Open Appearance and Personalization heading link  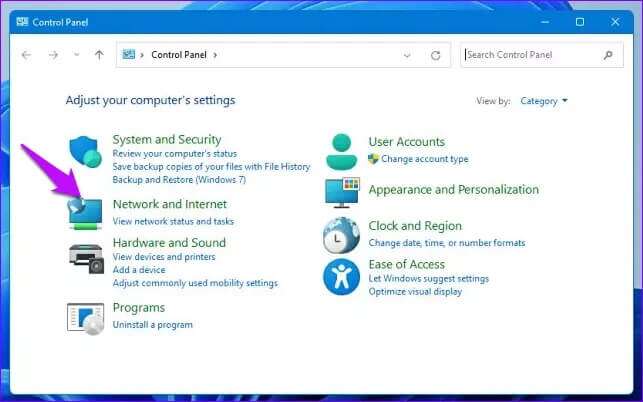pyautogui.click(x=454, y=190)
